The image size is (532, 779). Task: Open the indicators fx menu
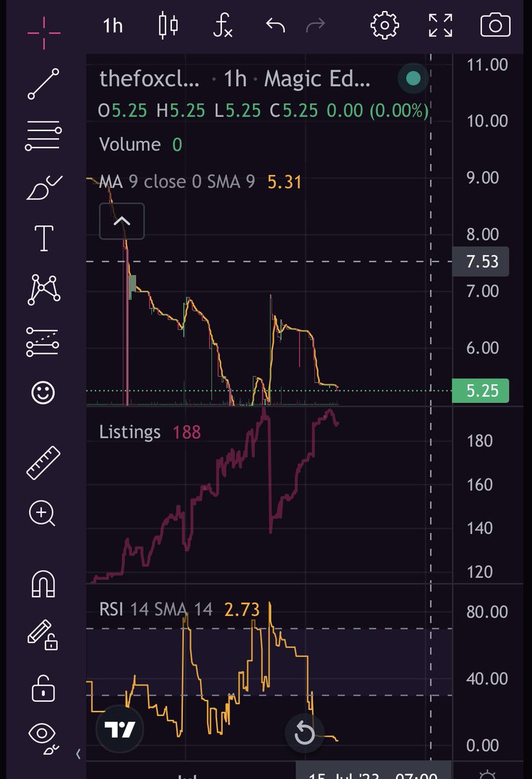223,26
